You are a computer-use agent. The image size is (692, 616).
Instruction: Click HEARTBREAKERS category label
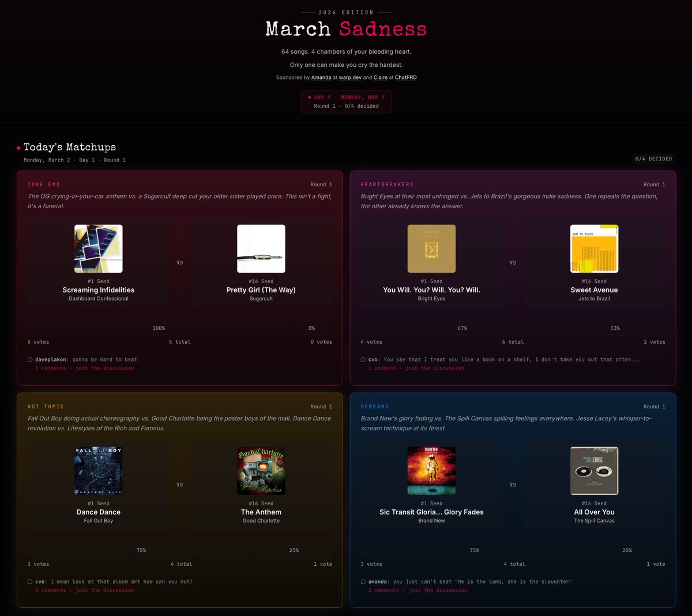(387, 185)
